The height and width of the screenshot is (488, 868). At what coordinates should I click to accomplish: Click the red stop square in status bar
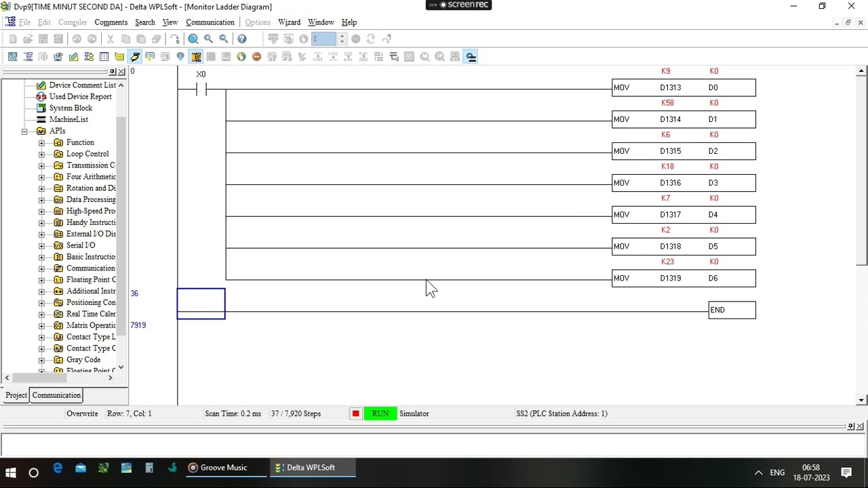(355, 413)
